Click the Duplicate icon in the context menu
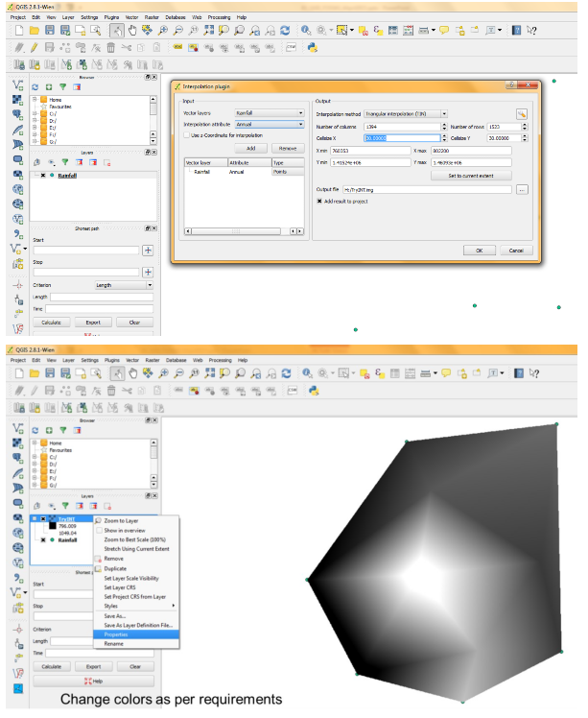Image resolution: width=588 pixels, height=718 pixels. (x=97, y=568)
